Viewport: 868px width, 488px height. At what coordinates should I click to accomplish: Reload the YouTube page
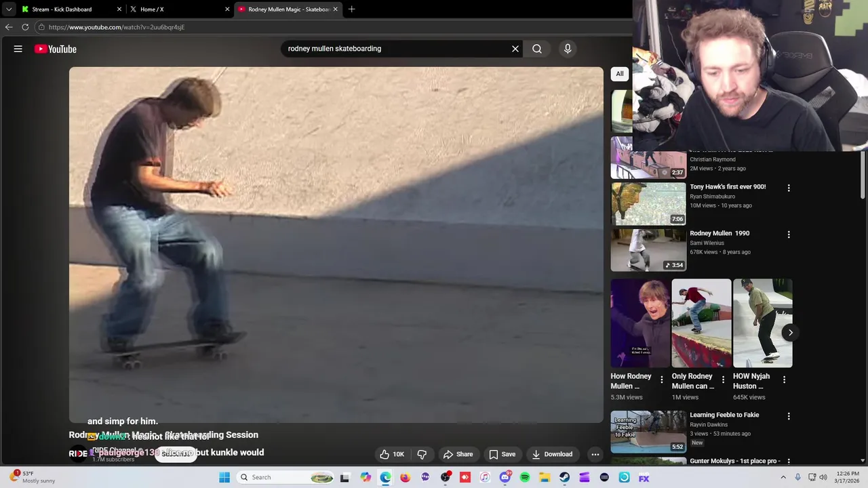tap(25, 27)
